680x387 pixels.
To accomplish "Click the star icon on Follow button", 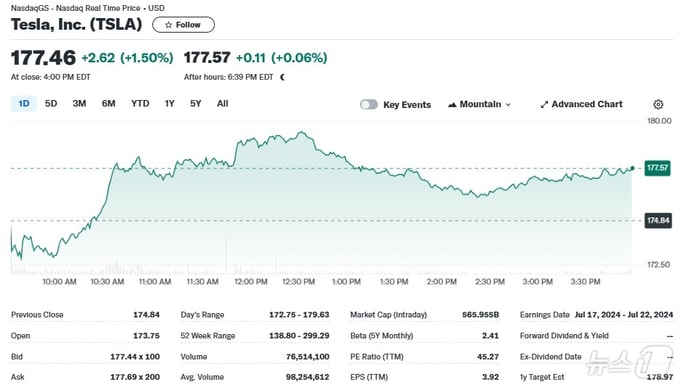I will [168, 25].
